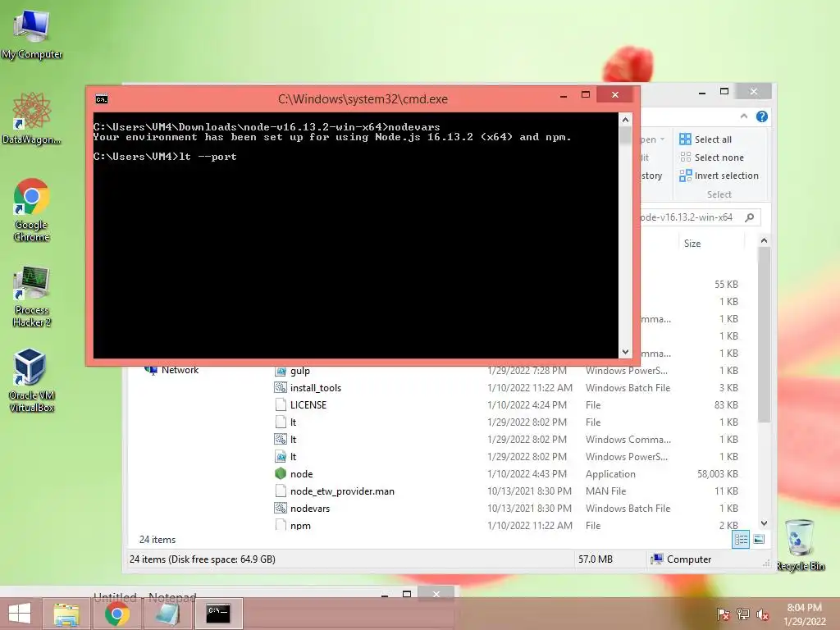
Task: Click inside the cmd console text area
Action: (356, 235)
